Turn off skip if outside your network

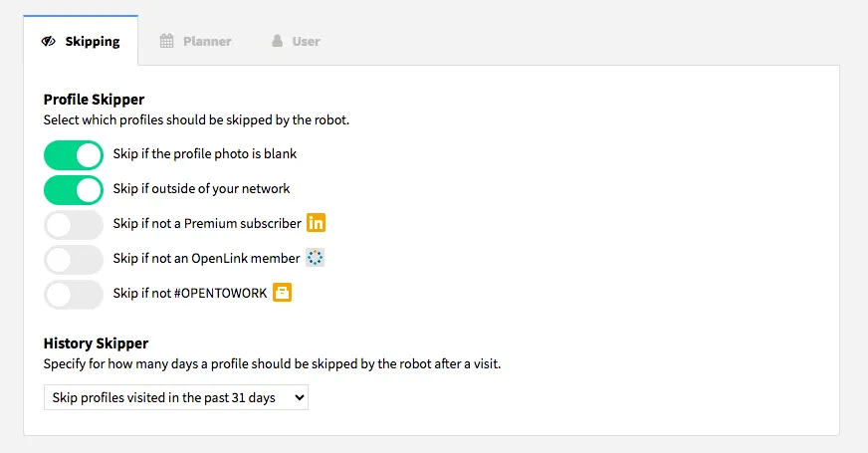click(74, 190)
